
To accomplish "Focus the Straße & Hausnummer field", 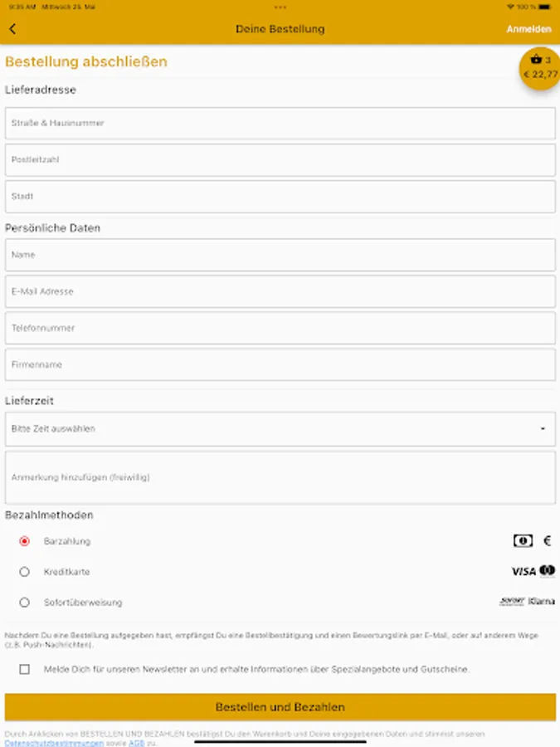I will [x=280, y=123].
